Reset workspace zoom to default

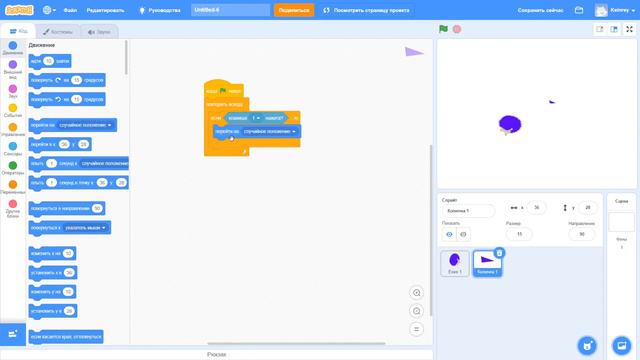coord(416,329)
